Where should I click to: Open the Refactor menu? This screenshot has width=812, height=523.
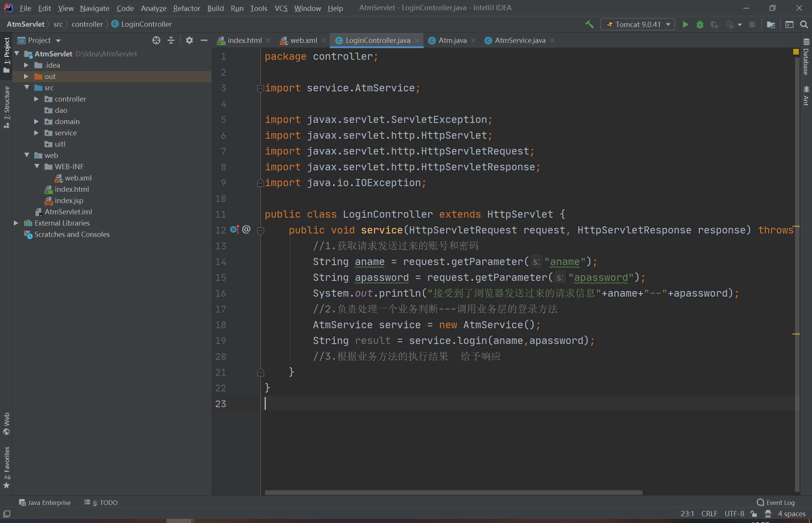click(x=186, y=8)
